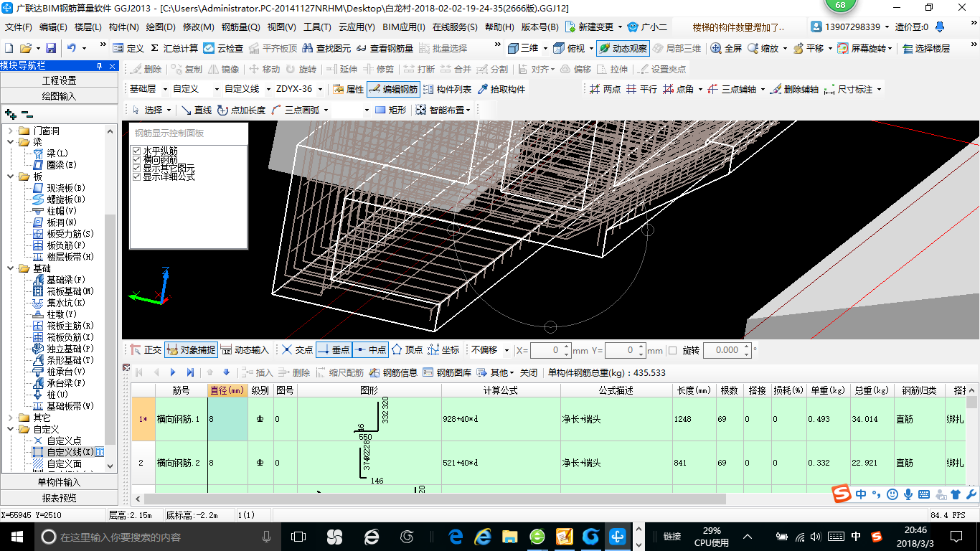This screenshot has width=980, height=551.
Task: Click the Undo arrow icon
Action: (72, 48)
